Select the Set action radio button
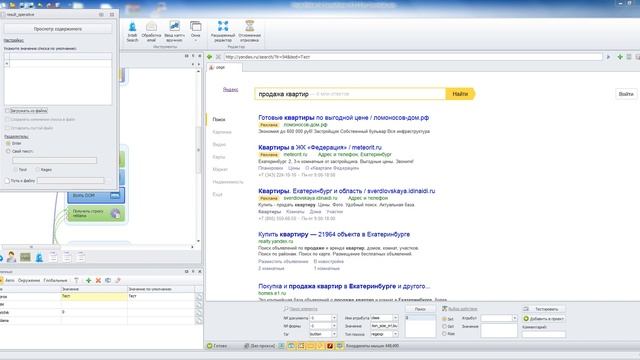 [444, 319]
